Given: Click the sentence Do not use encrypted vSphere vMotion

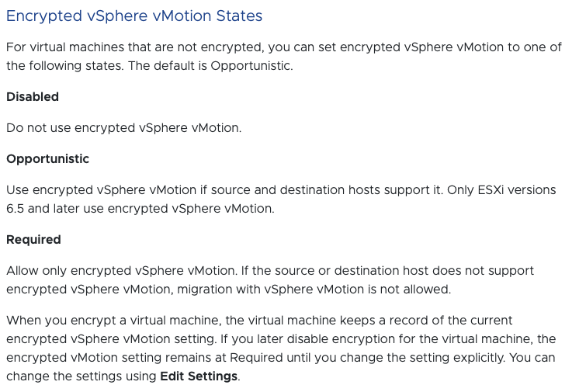Looking at the screenshot, I should click(x=123, y=128).
